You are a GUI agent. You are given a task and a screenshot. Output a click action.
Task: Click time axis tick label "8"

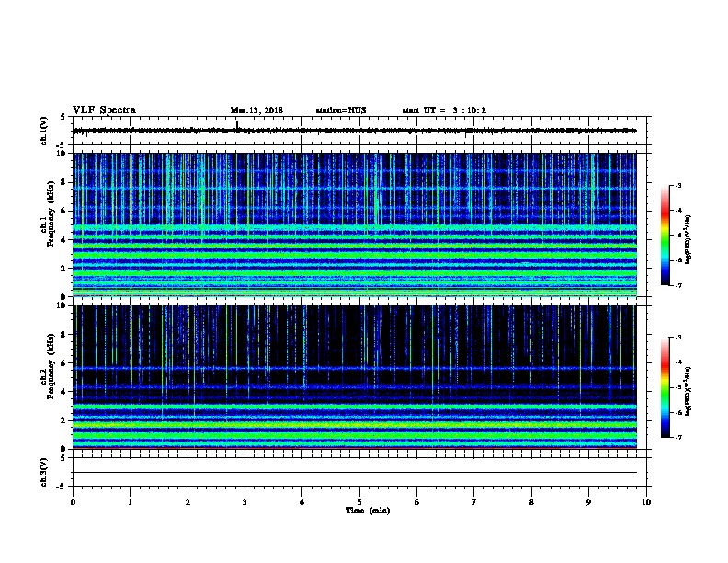531,502
